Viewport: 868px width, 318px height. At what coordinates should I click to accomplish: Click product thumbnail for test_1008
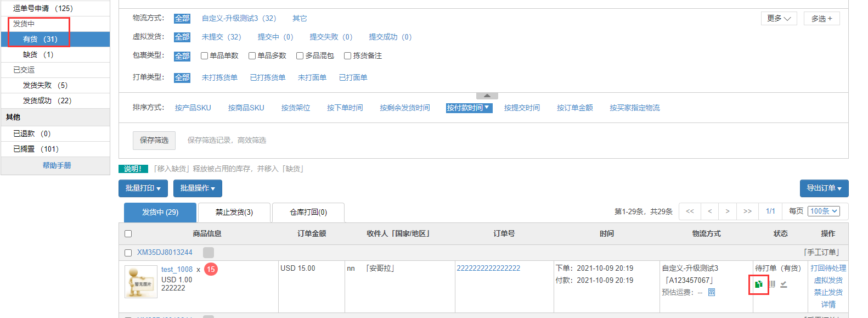[141, 282]
